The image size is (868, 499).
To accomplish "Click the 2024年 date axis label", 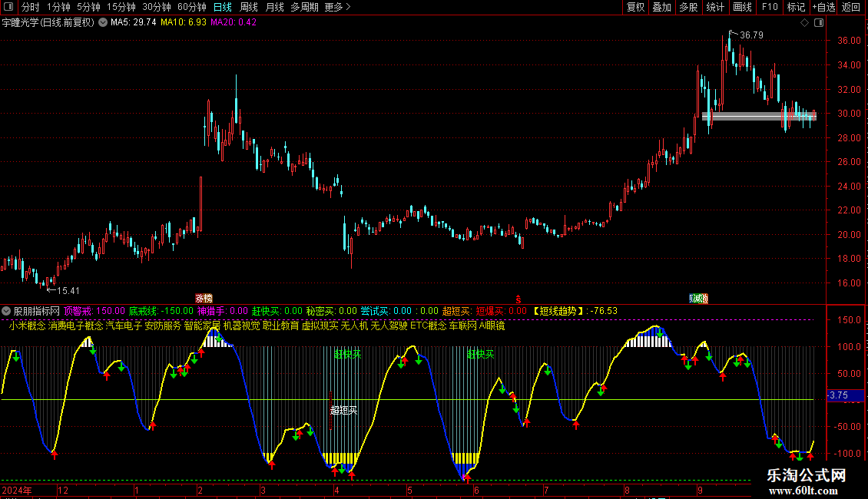I will point(17,490).
